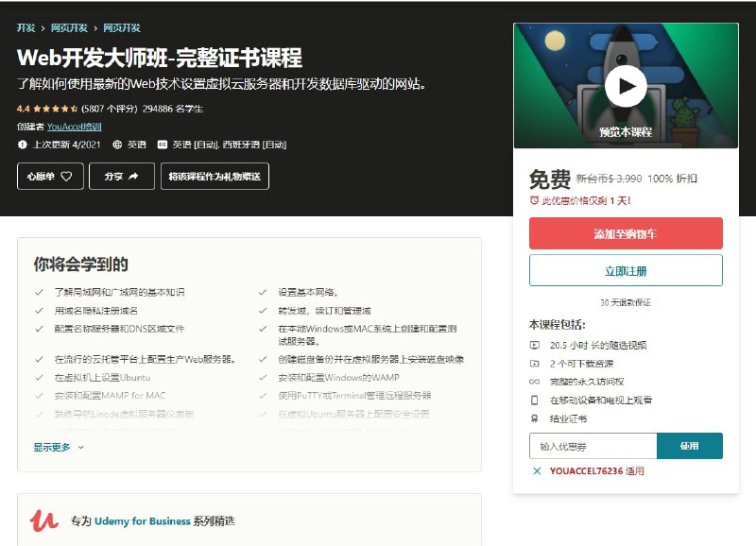Click the 安装和配置Windows的WAMP list item
The width and height of the screenshot is (756, 546).
click(338, 377)
